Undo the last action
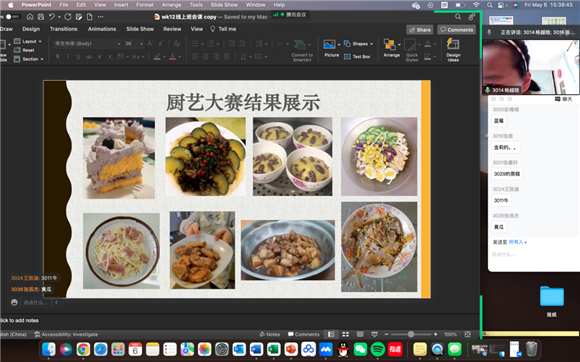580x362 pixels. tap(52, 17)
